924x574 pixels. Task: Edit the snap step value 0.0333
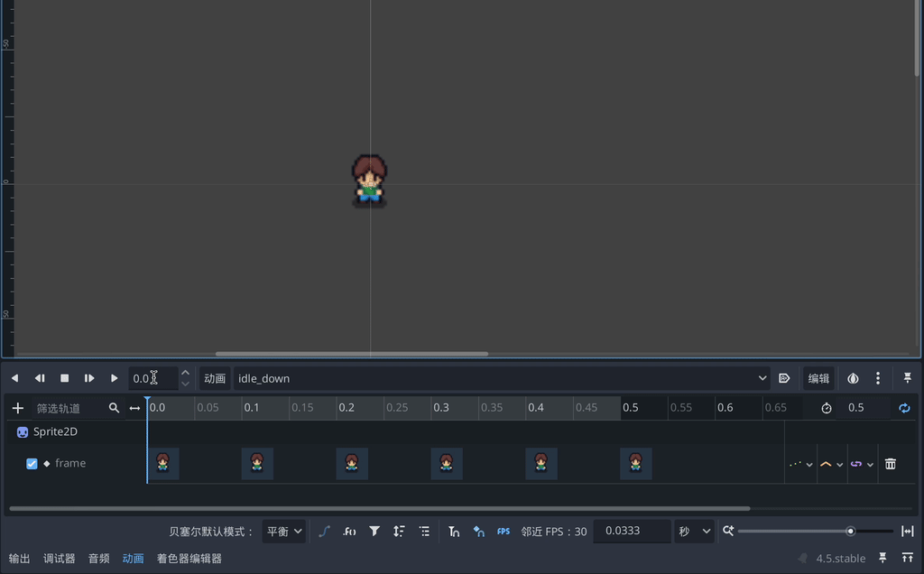click(632, 531)
